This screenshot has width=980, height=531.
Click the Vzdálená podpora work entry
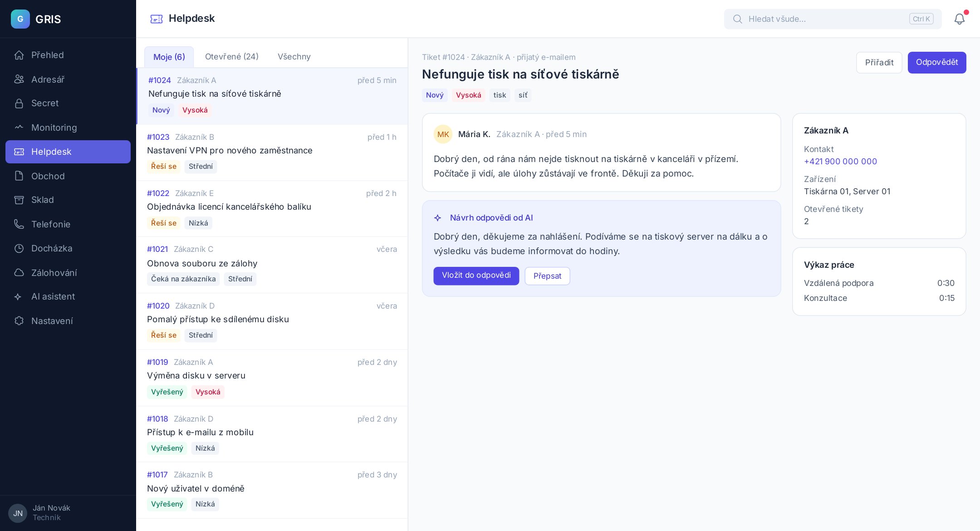click(x=879, y=283)
